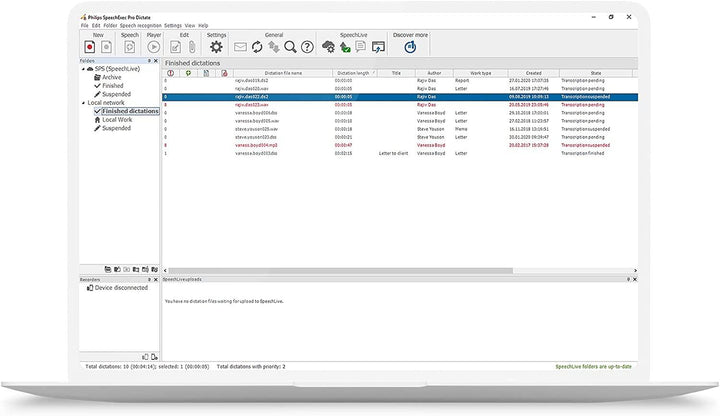
Task: Click the SpeechLive speech bubble text icon
Action: pos(361,47)
